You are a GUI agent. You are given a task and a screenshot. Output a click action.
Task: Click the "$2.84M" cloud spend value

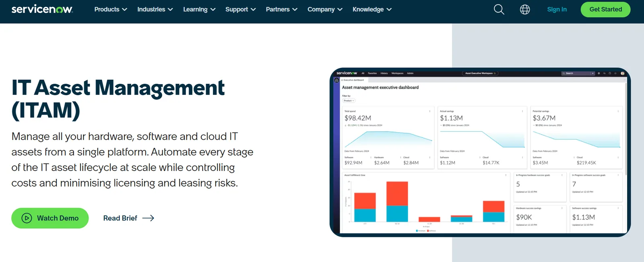(x=411, y=163)
